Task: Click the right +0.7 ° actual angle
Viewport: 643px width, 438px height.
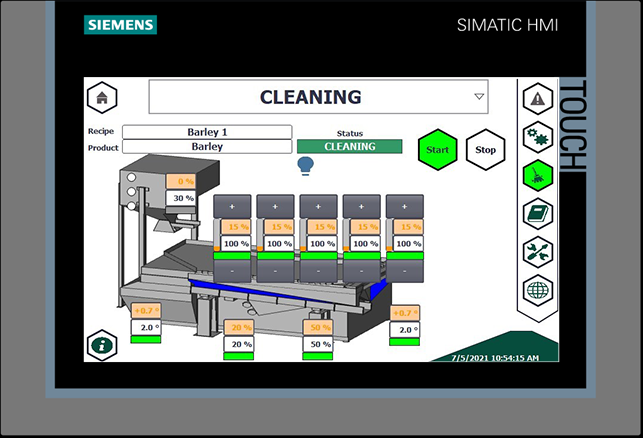Action: 404,313
